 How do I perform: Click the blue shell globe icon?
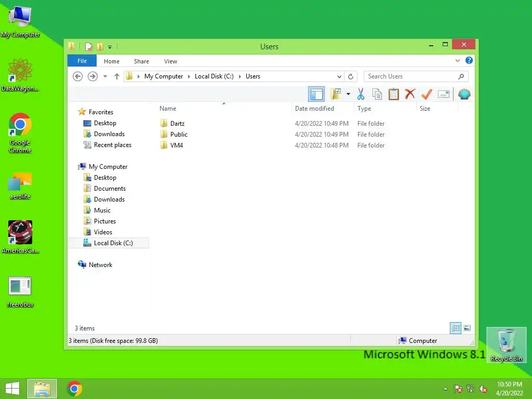click(x=464, y=94)
